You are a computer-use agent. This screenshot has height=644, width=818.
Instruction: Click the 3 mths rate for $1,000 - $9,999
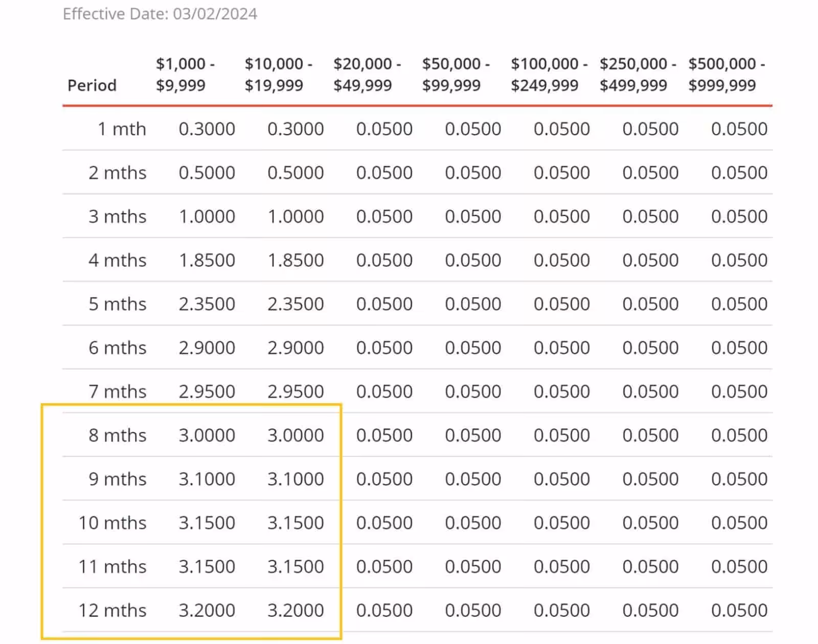pos(207,217)
